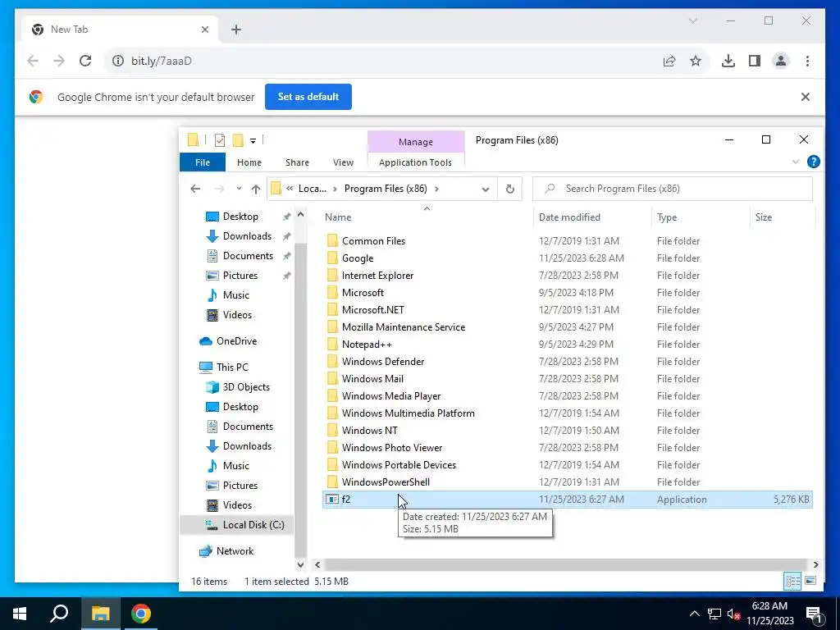Dismiss the default browser infobar
Image resolution: width=840 pixels, height=630 pixels.
[x=806, y=97]
